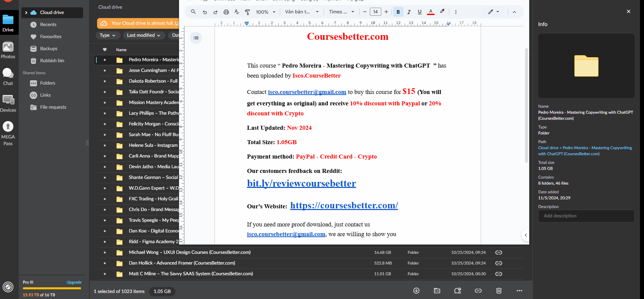Screen dimensions: 644x299
Task: Open the Times font dropdown
Action: coord(341,12)
